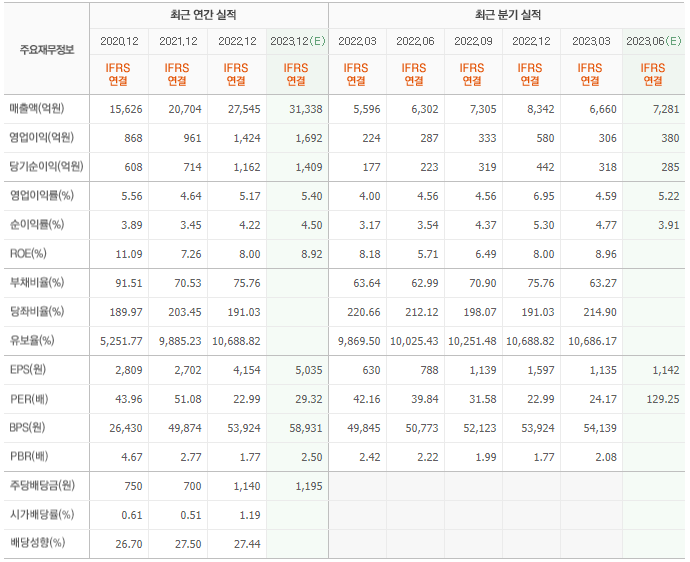Image resolution: width=690 pixels, height=562 pixels.
Task: Click the 2023.06(E) quarterly column header
Action: [654, 41]
